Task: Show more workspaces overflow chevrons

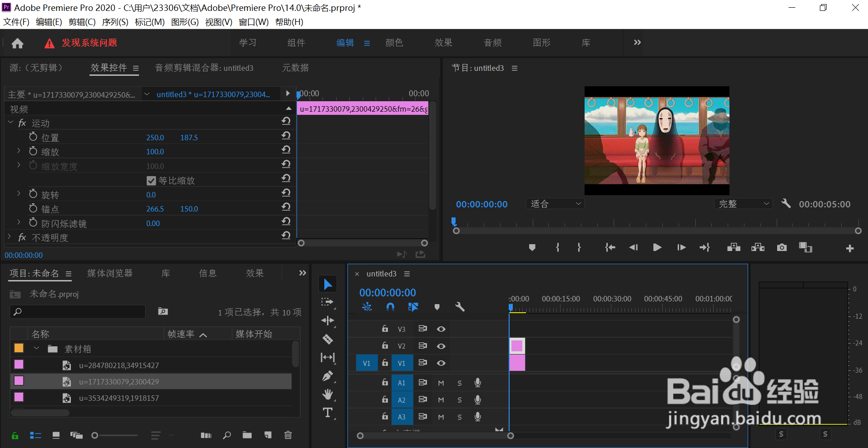Action: point(637,42)
